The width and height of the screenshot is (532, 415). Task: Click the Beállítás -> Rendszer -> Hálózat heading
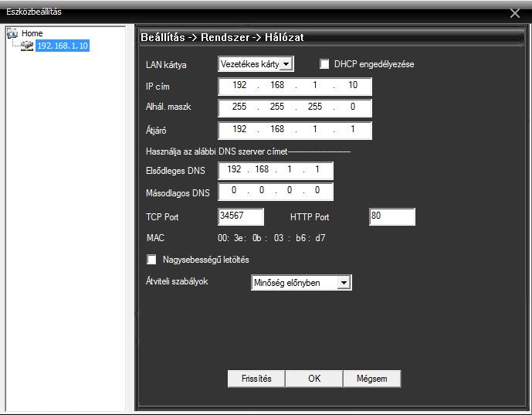[x=222, y=37]
